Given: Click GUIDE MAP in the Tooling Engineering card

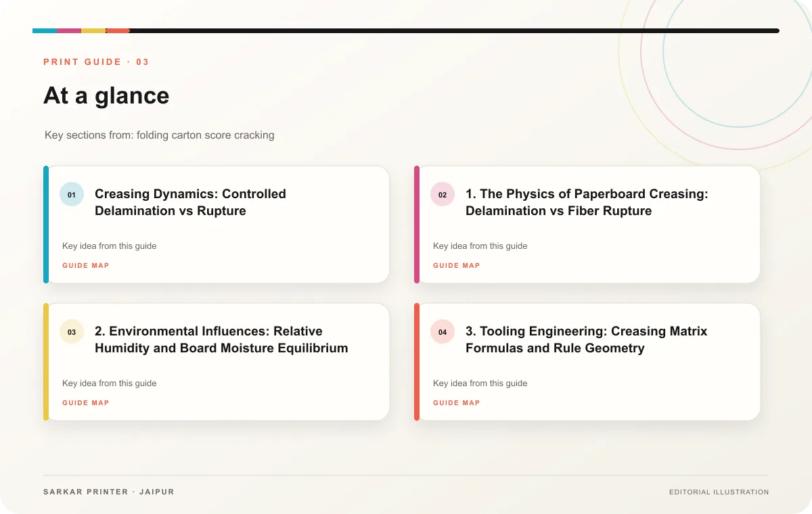Looking at the screenshot, I should (457, 403).
